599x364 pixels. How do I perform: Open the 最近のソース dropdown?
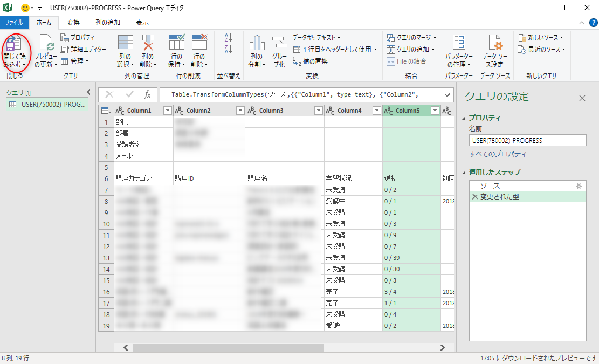click(x=541, y=49)
